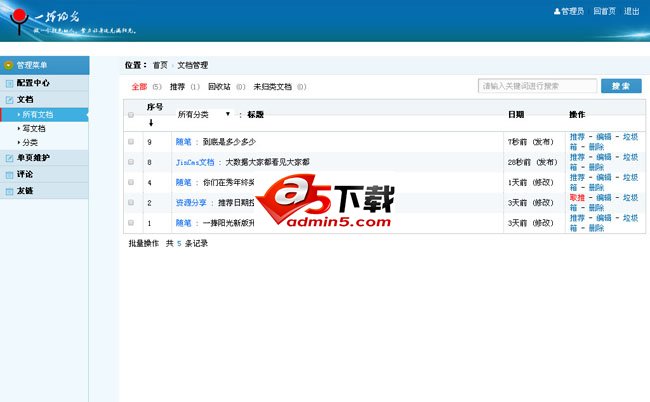
Task: Switch to the 全部 (5) tab
Action: point(146,87)
